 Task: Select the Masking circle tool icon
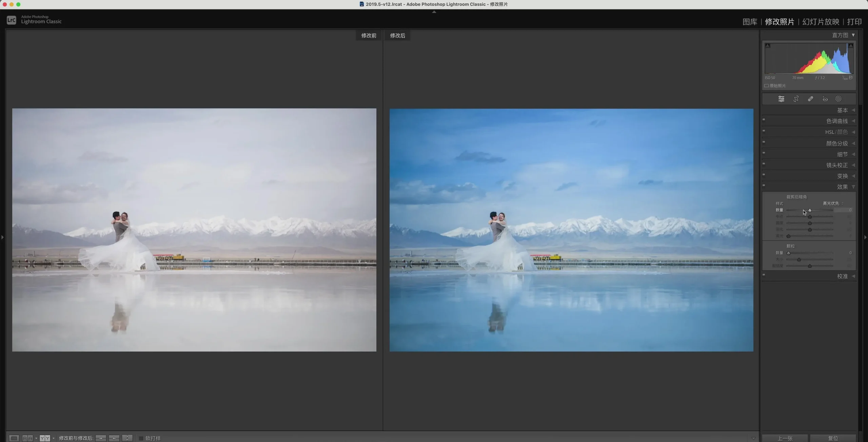coord(838,99)
